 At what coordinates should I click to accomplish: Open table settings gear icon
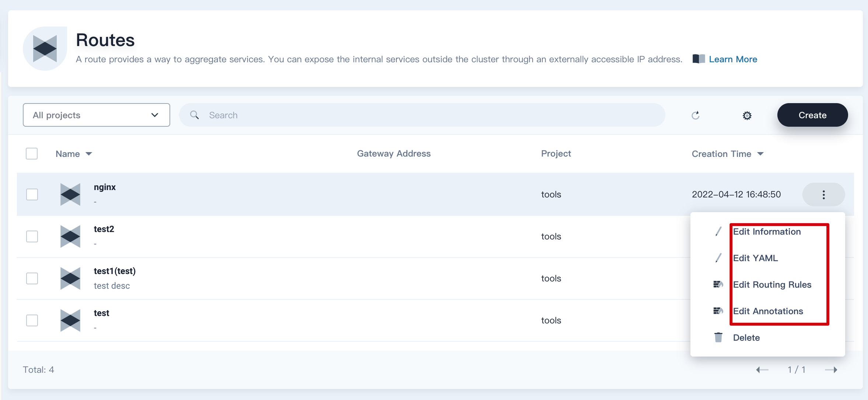click(747, 115)
